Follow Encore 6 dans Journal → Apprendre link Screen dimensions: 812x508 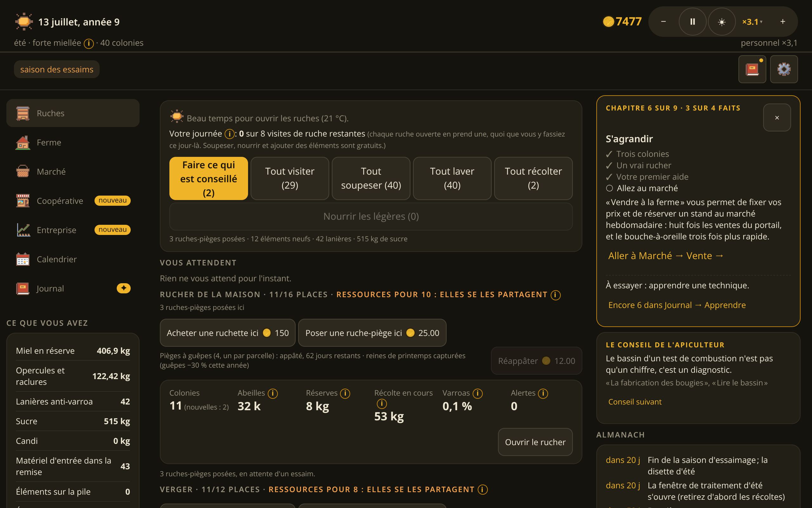tap(677, 305)
